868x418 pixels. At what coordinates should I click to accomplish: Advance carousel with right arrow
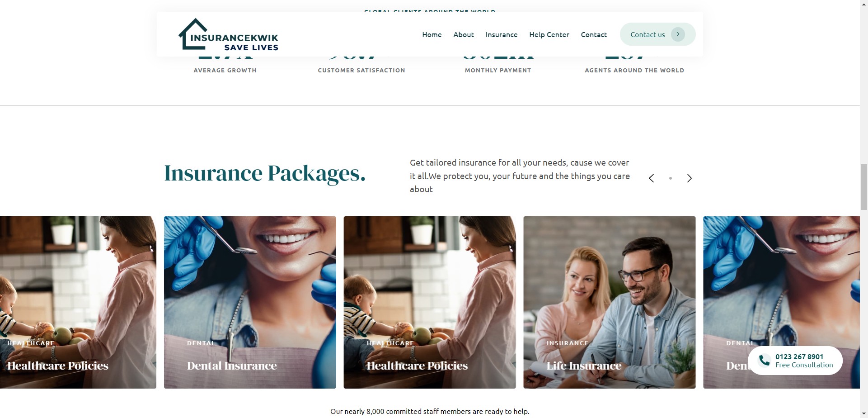click(x=689, y=178)
